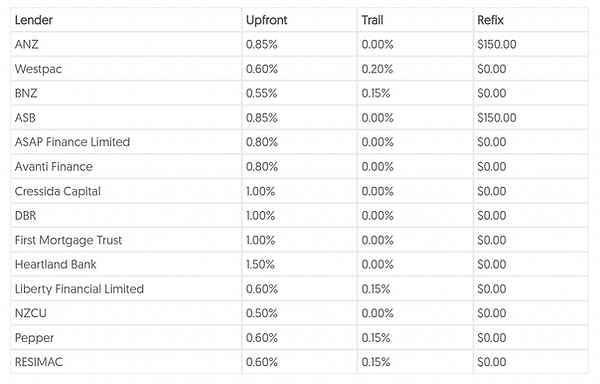Screen dimensions: 600x384
Task: Click the Trail column header
Action: tap(372, 20)
